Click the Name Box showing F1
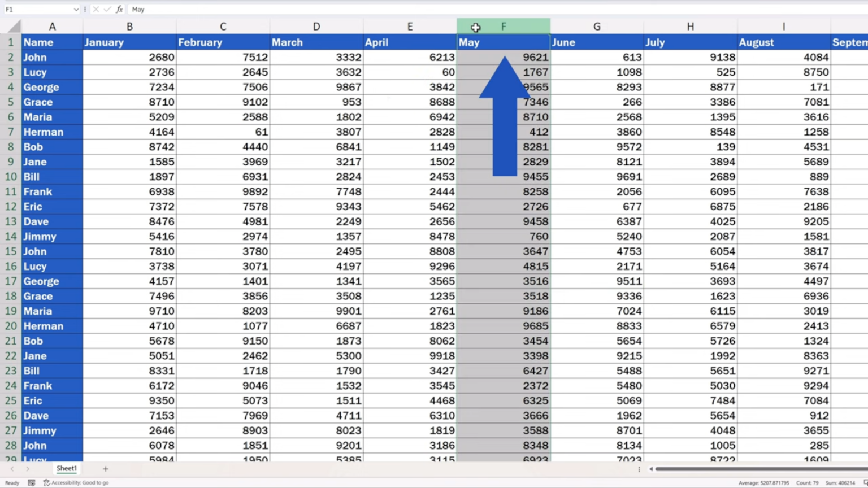The height and width of the screenshot is (488, 868). point(37,10)
